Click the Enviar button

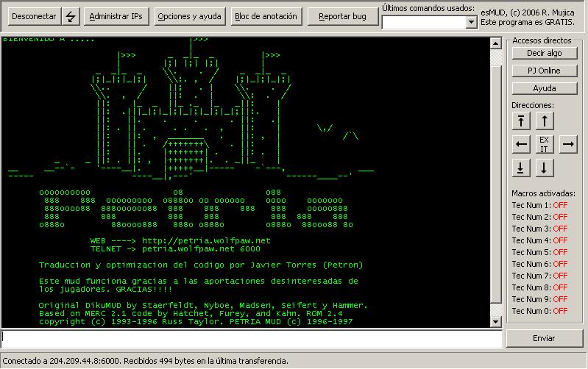(544, 338)
